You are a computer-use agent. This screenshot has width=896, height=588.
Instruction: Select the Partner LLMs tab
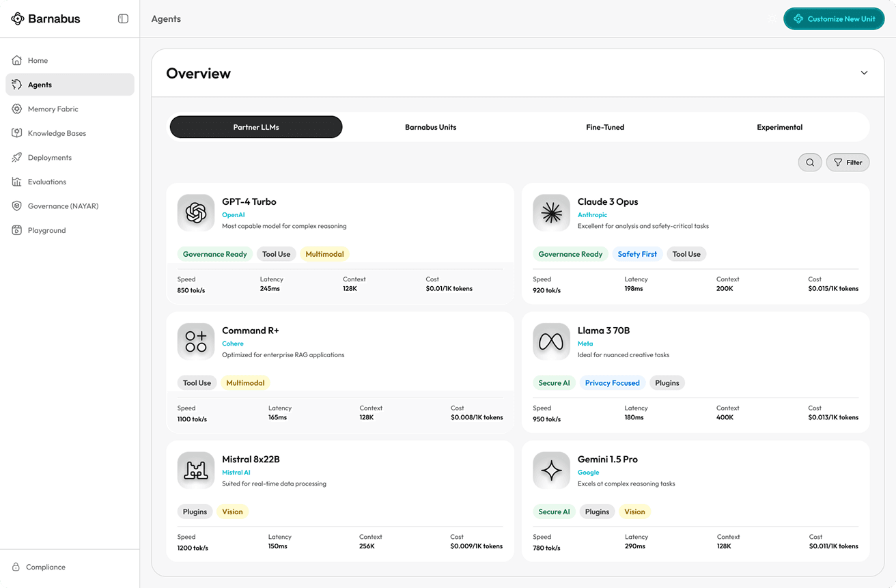[x=256, y=127]
